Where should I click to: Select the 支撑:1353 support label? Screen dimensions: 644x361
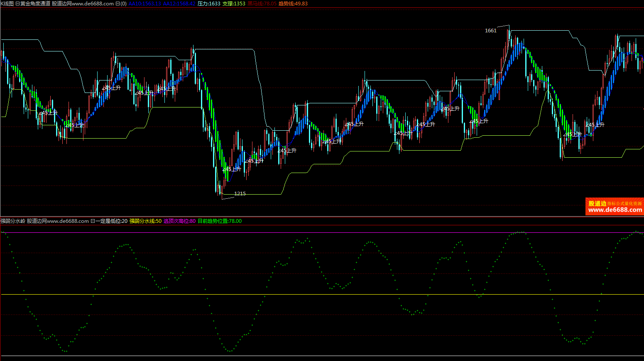[234, 4]
